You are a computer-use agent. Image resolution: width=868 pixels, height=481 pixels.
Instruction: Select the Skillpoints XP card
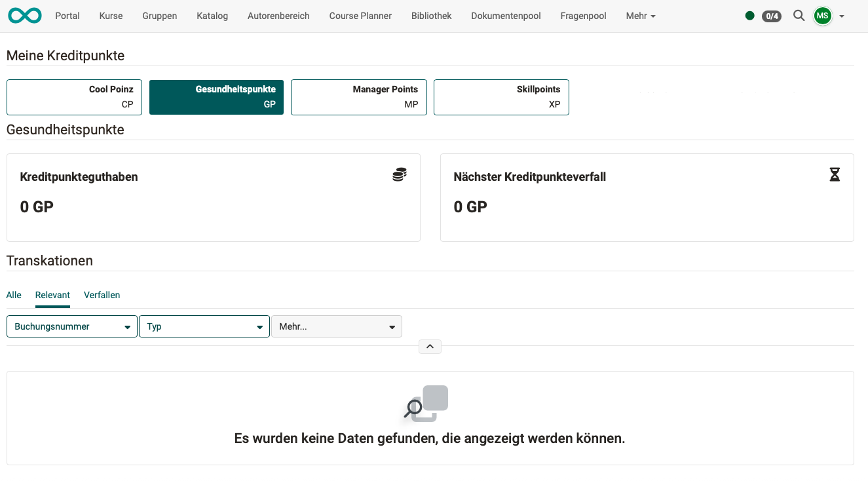(501, 96)
